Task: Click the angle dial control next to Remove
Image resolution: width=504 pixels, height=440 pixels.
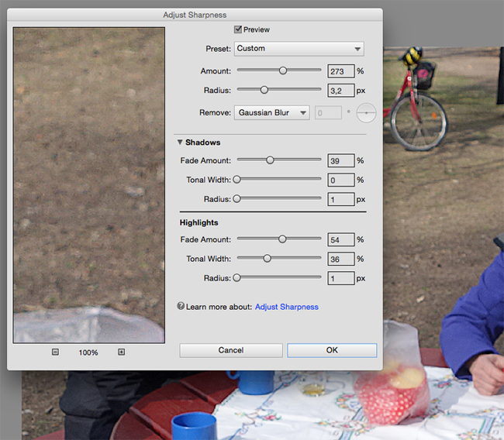Action: 366,113
